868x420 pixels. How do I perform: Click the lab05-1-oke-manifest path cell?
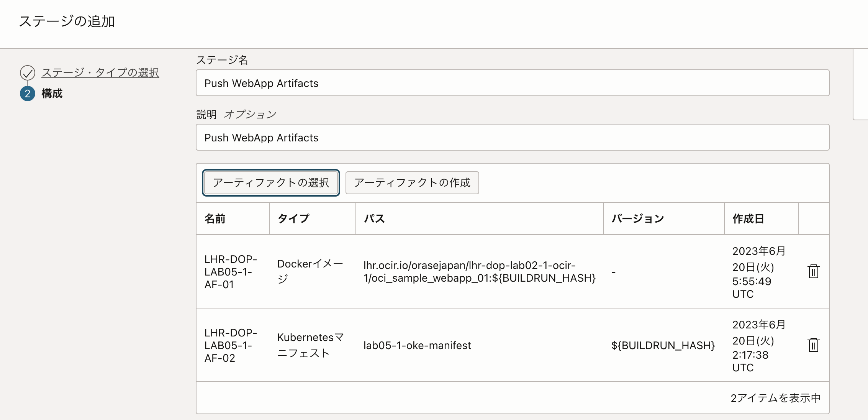point(417,345)
